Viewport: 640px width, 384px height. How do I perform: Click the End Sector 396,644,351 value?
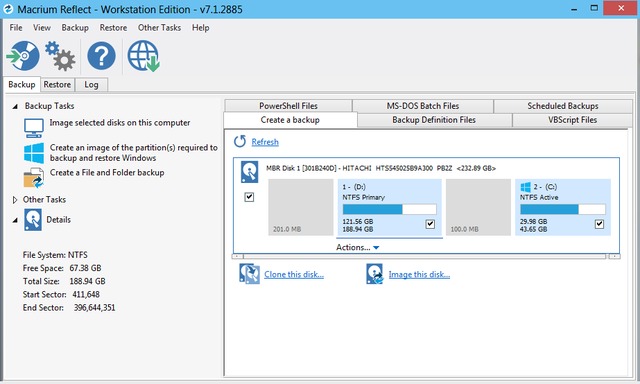click(x=94, y=307)
